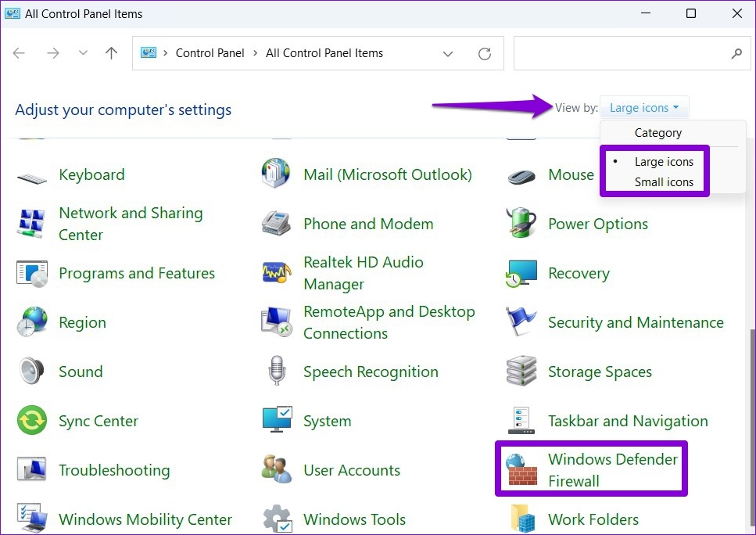Screen dimensions: 756x535
Task: Click the Network and Sharing Center icon
Action: tap(32, 224)
